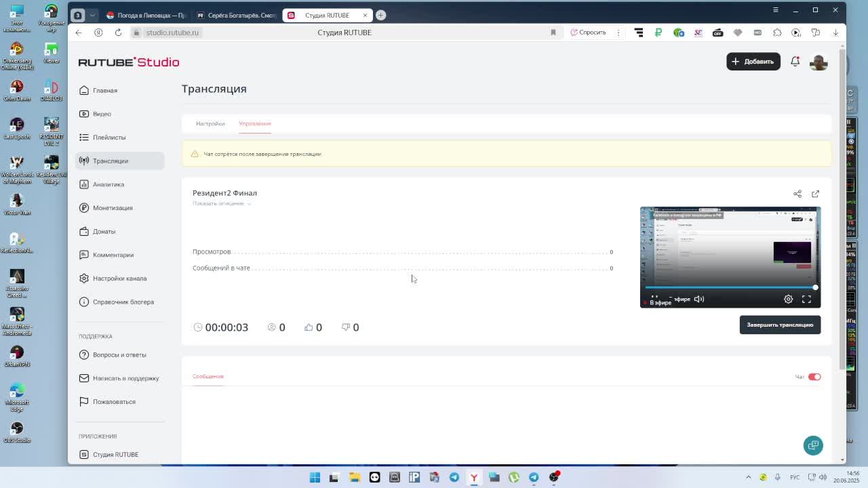Switch to Погода в Липовцах tab

[x=146, y=15]
